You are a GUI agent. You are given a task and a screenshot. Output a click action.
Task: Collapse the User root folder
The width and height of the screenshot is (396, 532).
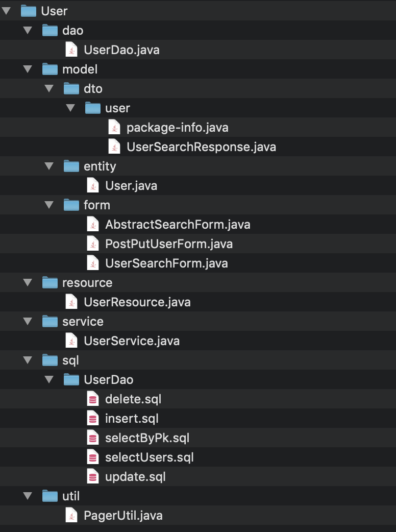pos(6,11)
